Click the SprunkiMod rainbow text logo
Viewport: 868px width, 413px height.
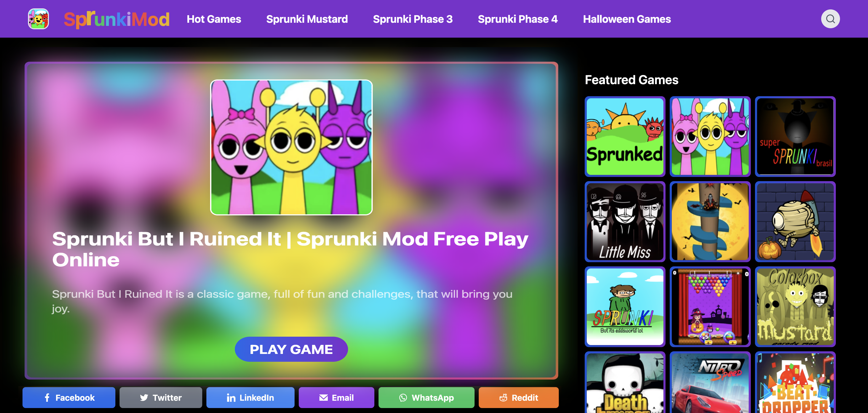[x=117, y=20]
